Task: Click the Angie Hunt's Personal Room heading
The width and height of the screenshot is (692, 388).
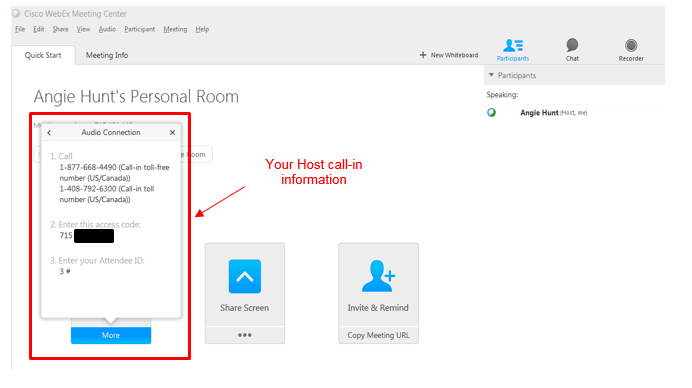Action: (136, 97)
